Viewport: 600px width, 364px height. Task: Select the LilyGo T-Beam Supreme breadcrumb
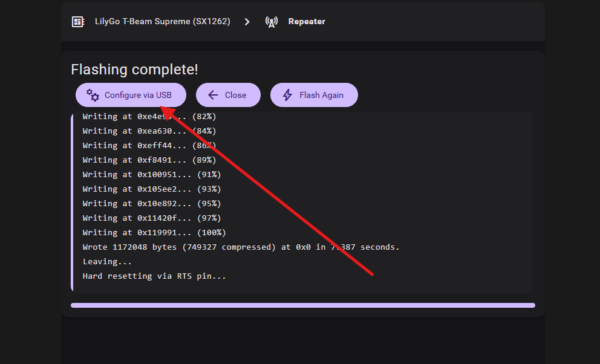point(162,22)
